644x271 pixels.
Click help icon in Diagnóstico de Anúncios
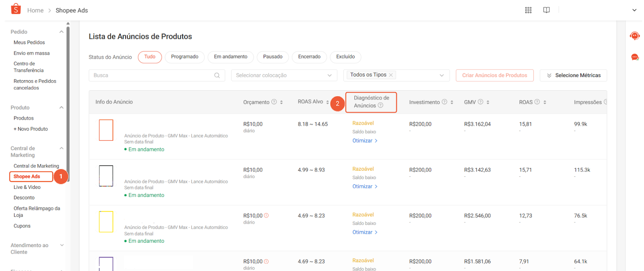click(380, 106)
